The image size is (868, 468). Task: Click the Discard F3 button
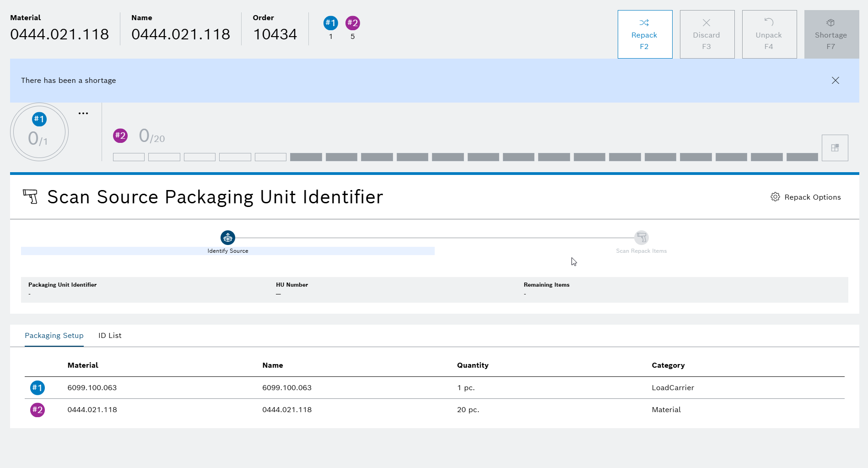tap(706, 34)
